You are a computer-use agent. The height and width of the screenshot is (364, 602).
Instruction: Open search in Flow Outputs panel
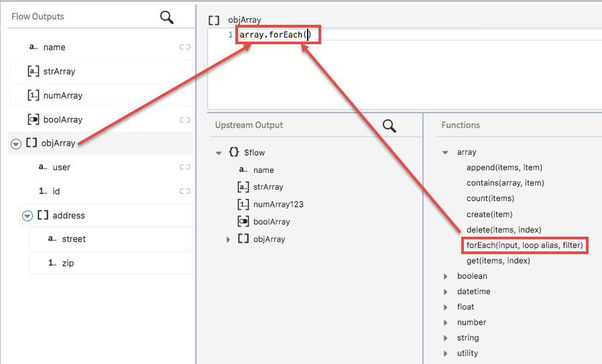point(167,17)
